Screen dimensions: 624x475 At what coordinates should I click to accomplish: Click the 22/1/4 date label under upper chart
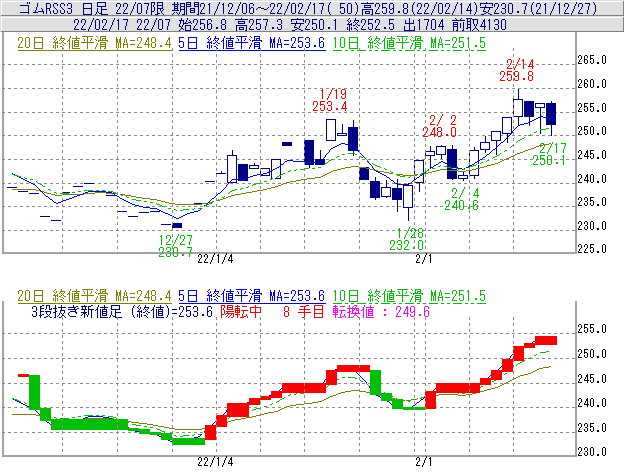[215, 259]
